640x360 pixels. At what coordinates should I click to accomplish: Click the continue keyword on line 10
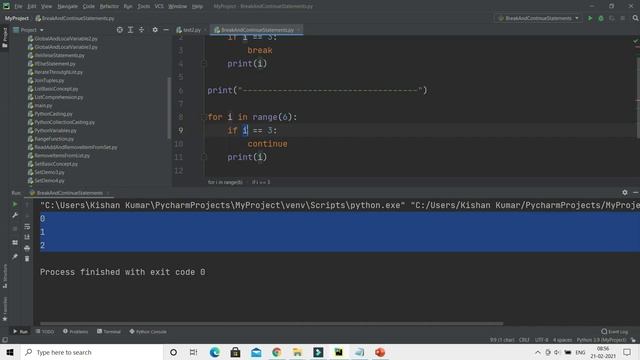tap(267, 144)
